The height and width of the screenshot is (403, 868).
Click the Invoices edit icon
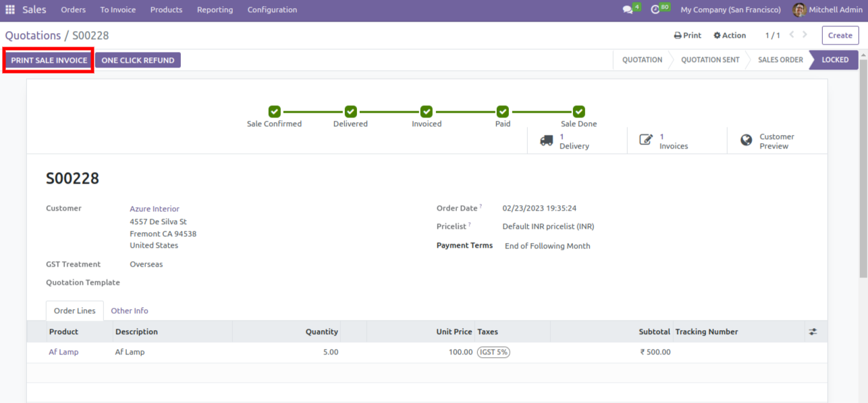click(x=646, y=140)
